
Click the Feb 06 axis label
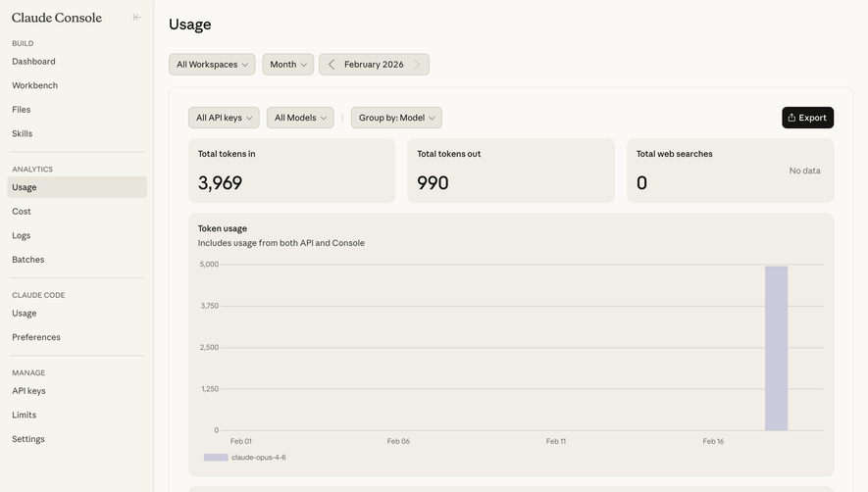398,441
